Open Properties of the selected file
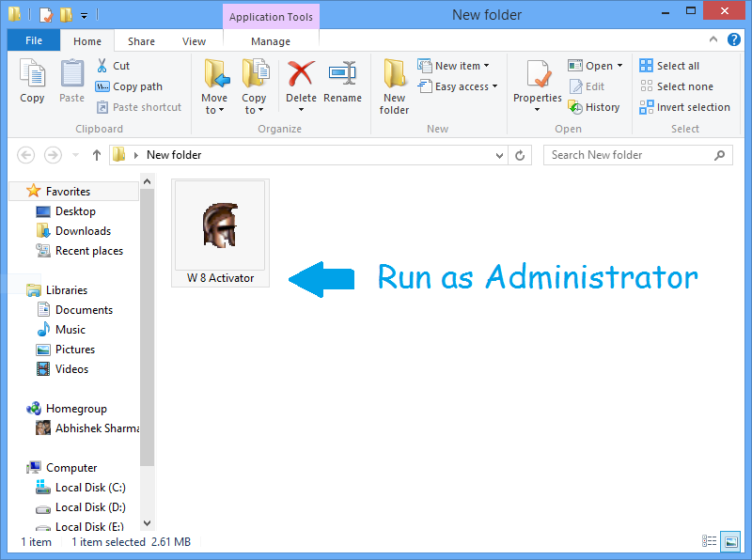 (x=538, y=80)
